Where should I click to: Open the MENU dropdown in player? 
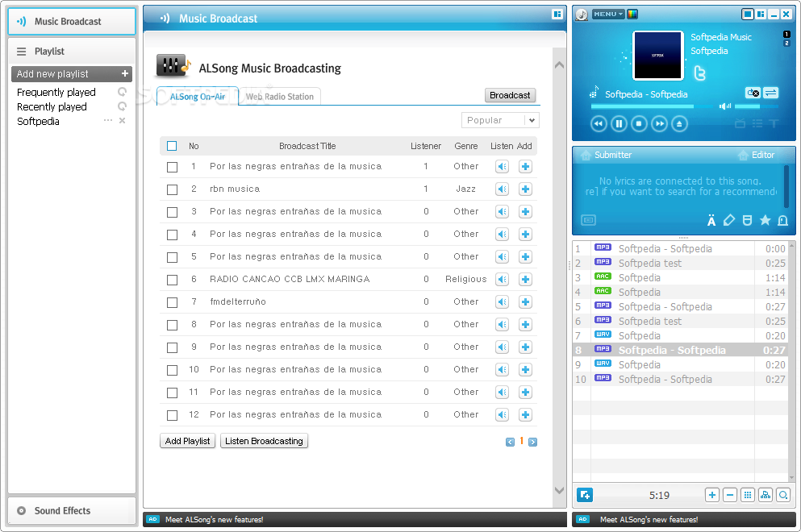point(608,15)
